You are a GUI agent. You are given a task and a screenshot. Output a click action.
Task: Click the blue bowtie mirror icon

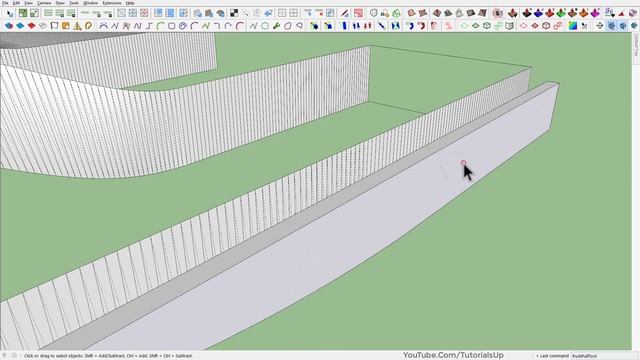(396, 26)
